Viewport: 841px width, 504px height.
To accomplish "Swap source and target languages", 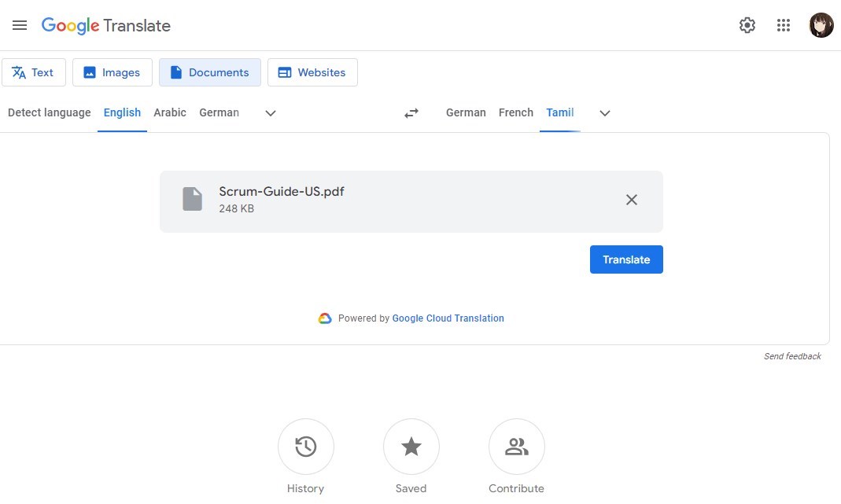I will [x=411, y=113].
